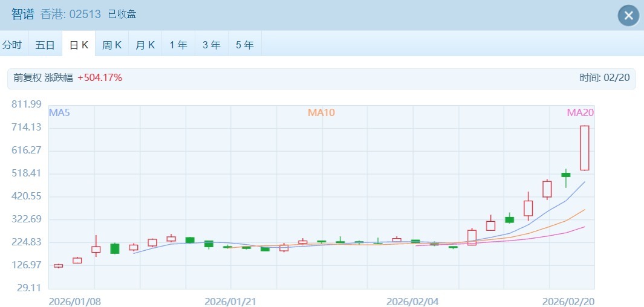Click the tallest red candlestick at far right

[585, 148]
